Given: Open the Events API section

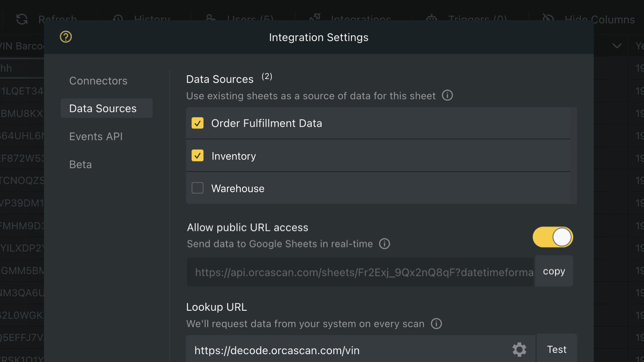Looking at the screenshot, I should [x=96, y=136].
